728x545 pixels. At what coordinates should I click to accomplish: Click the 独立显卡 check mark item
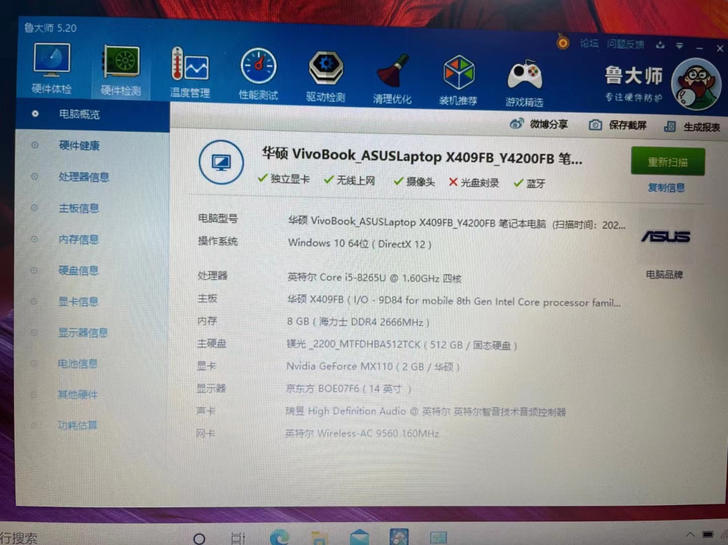pyautogui.click(x=284, y=179)
